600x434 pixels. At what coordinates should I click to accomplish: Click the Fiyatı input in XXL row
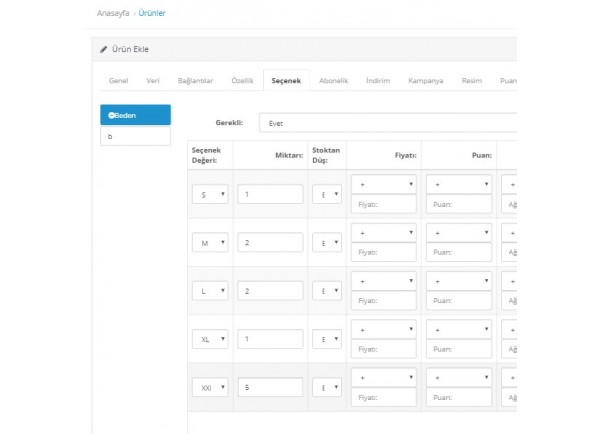click(384, 397)
